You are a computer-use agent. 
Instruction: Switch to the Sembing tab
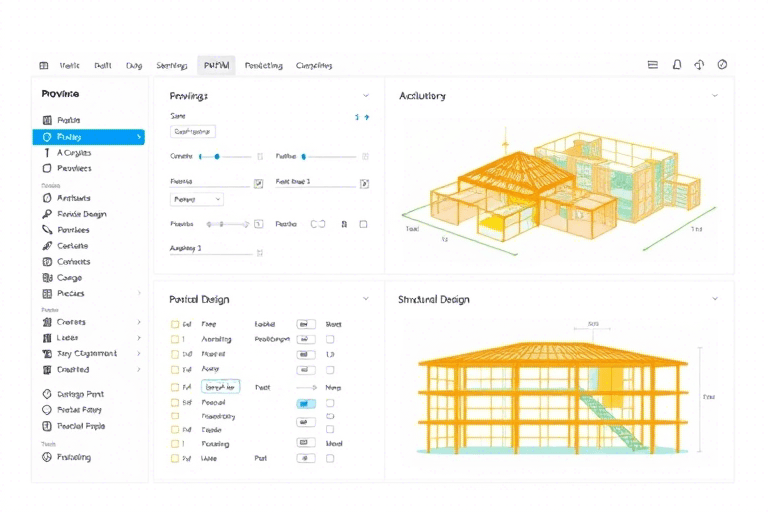click(172, 66)
